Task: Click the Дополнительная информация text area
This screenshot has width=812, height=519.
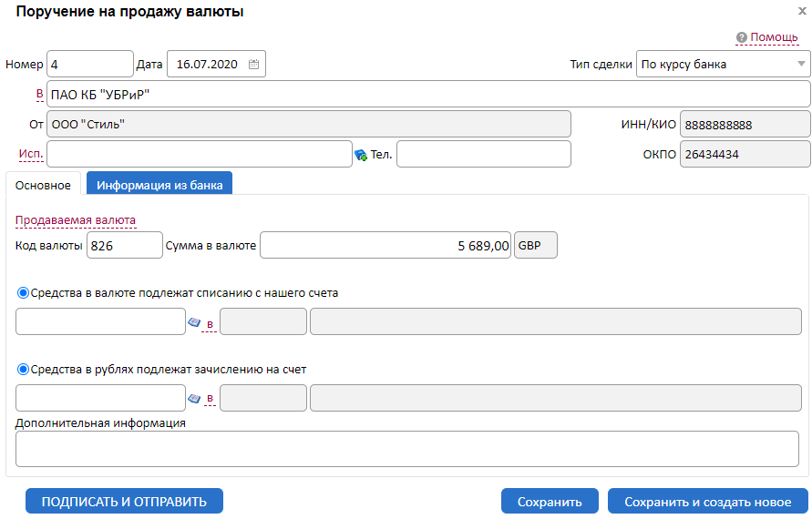Action: pos(406,449)
